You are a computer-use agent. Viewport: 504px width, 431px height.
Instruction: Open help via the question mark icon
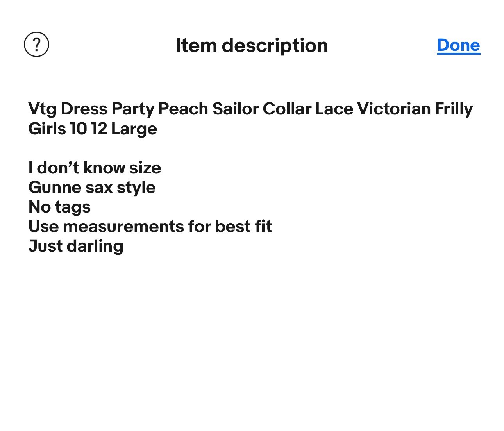(37, 45)
